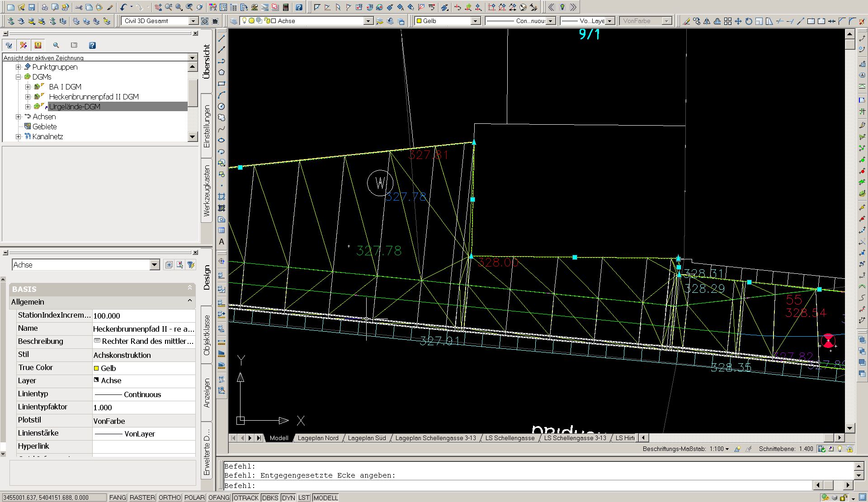Open the Help question mark in the top toolbar
The image size is (868, 502).
(299, 7)
